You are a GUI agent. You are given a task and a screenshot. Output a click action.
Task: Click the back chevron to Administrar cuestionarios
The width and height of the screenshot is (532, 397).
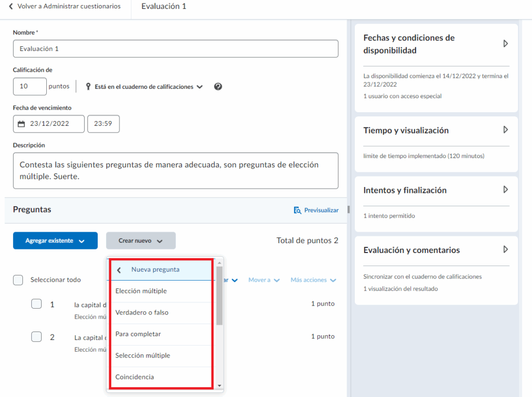[x=11, y=7]
